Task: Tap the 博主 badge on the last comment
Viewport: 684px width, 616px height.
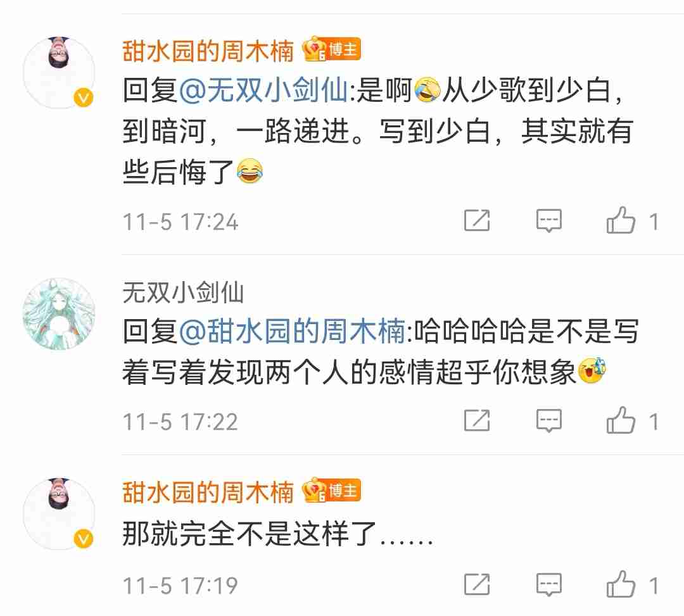Action: [x=331, y=491]
